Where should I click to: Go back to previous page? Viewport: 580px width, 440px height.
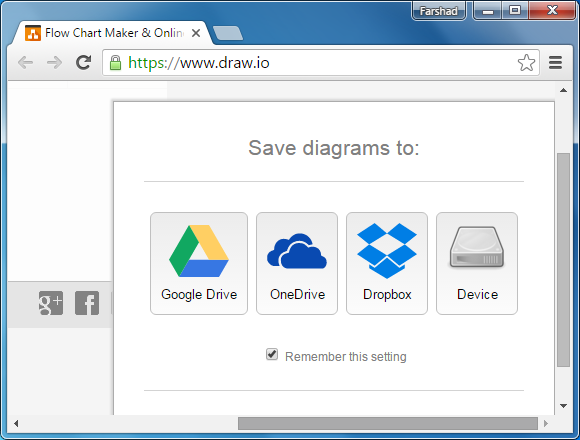(26, 62)
